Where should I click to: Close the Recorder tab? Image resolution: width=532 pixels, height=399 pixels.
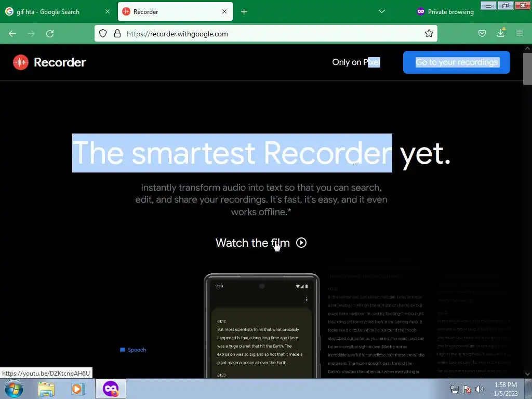pos(224,11)
